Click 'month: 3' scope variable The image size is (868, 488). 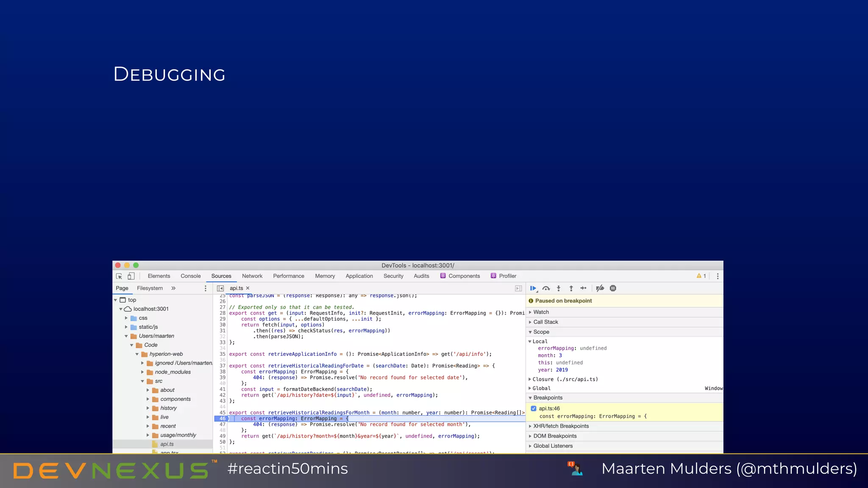coord(550,356)
